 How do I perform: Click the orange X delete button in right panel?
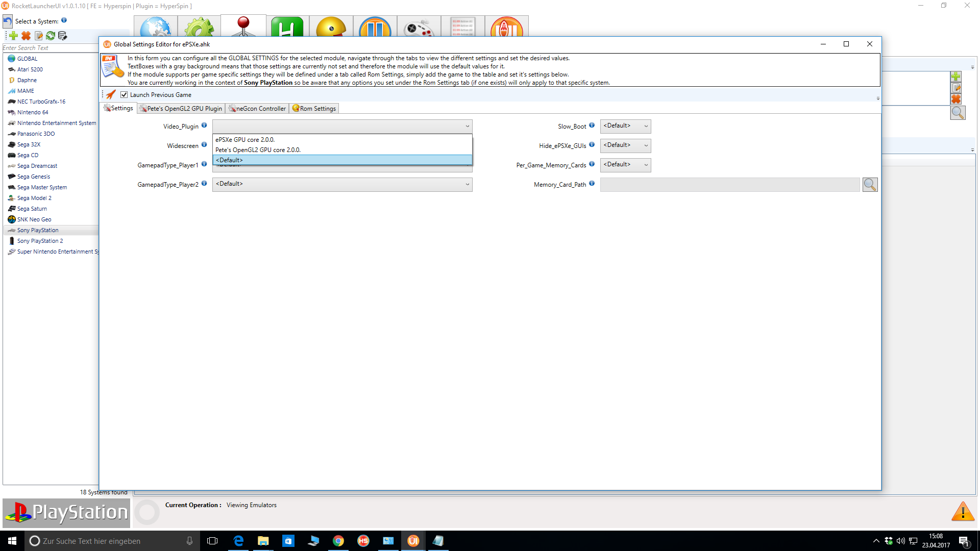coord(956,99)
